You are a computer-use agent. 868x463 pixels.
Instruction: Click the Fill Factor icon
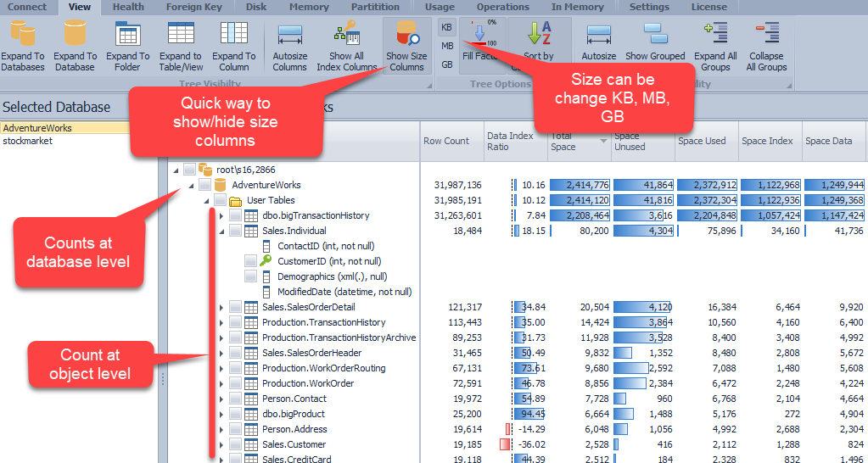point(481,34)
